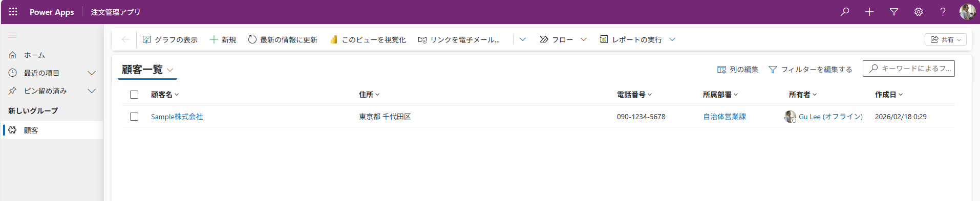The height and width of the screenshot is (201, 980).
Task: Click the Gu Lee owner avatar image
Action: [790, 117]
